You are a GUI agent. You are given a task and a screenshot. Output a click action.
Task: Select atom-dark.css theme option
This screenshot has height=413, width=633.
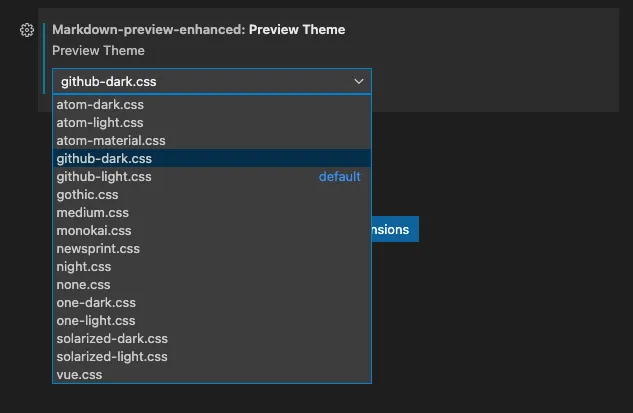[101, 104]
